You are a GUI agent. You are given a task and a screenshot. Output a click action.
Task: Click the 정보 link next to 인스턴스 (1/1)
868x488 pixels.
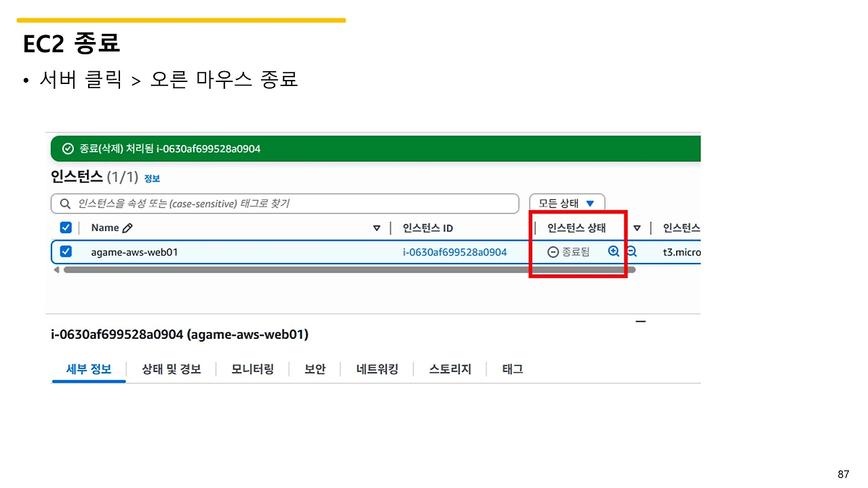click(x=152, y=178)
